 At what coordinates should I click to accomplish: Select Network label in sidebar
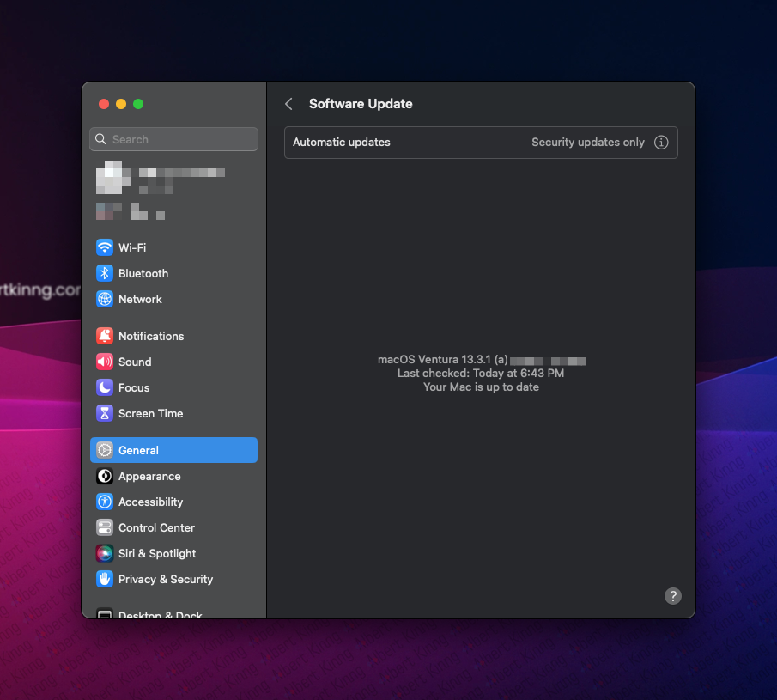[x=140, y=299]
